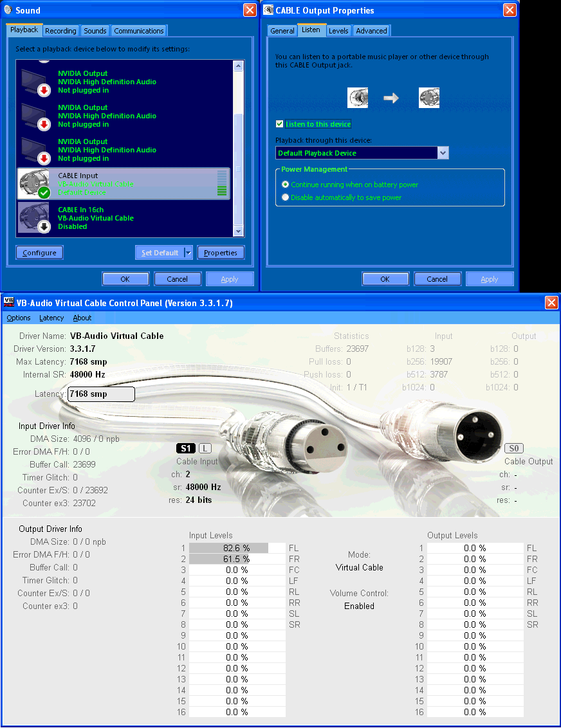Click the Buffers 23697 statistic
This screenshot has height=728, width=561.
[x=357, y=349]
